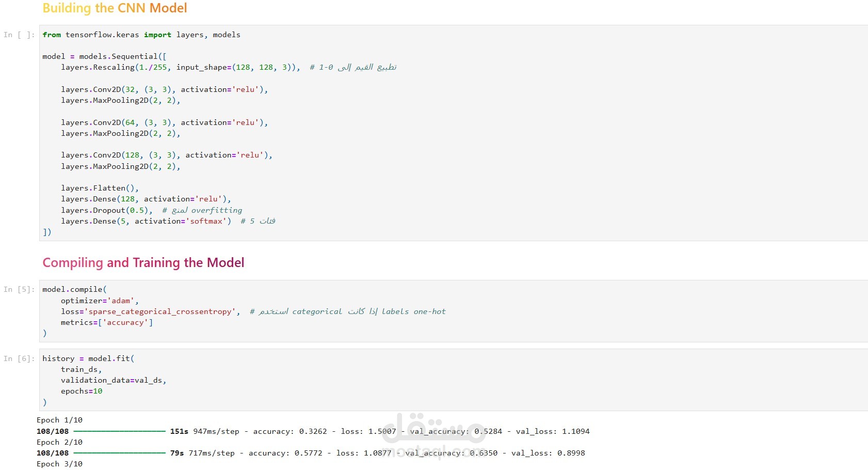The height and width of the screenshot is (470, 868).
Task: Click the validation_data=val_ds line
Action: click(x=114, y=380)
